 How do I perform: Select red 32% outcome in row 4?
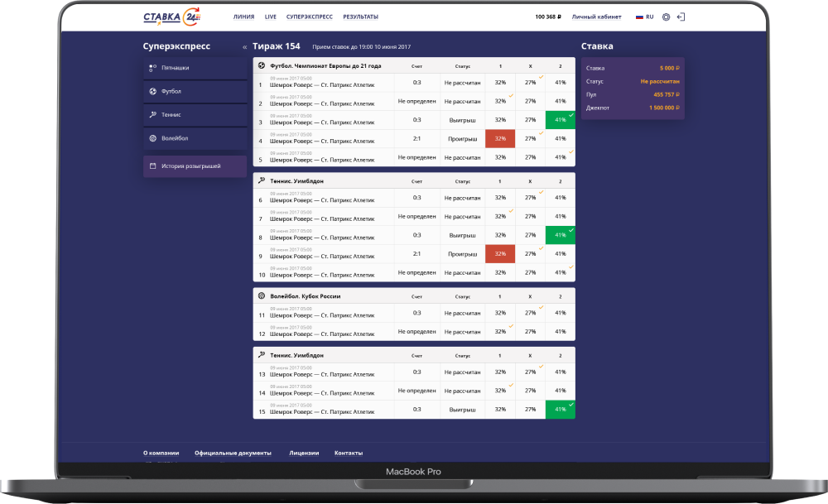click(500, 139)
